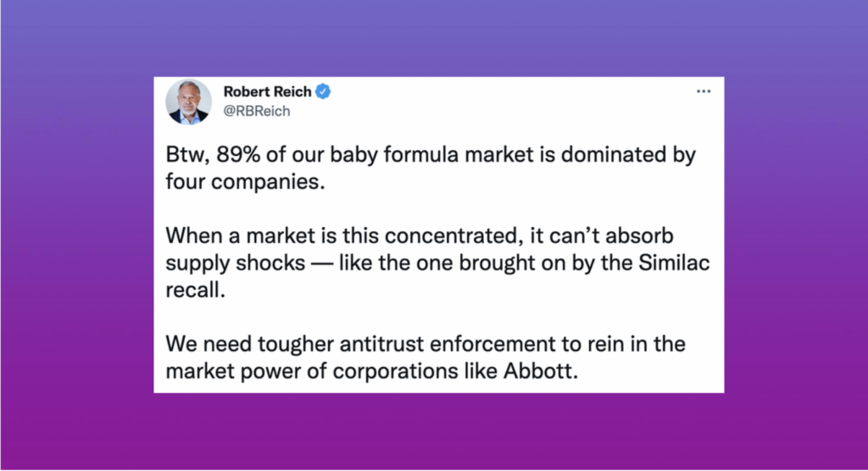Click the line beginning We need tougher

point(426,344)
